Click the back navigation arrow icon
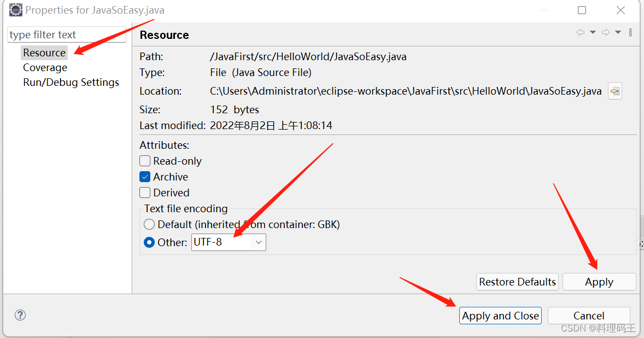 click(x=580, y=33)
